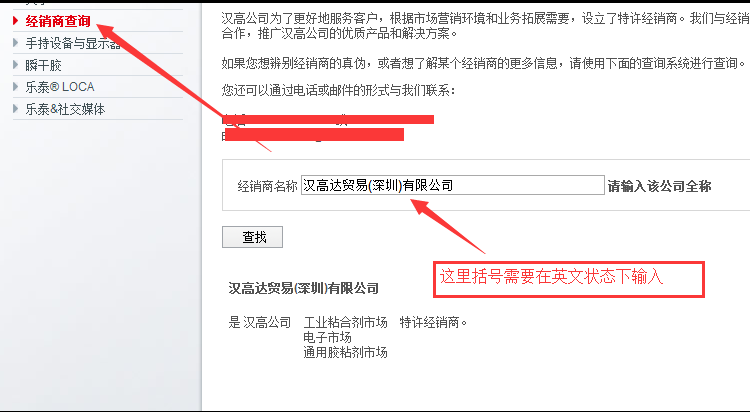The height and width of the screenshot is (412, 750).
Task: Click the red triangle beside 经销商查询
Action: [x=16, y=21]
